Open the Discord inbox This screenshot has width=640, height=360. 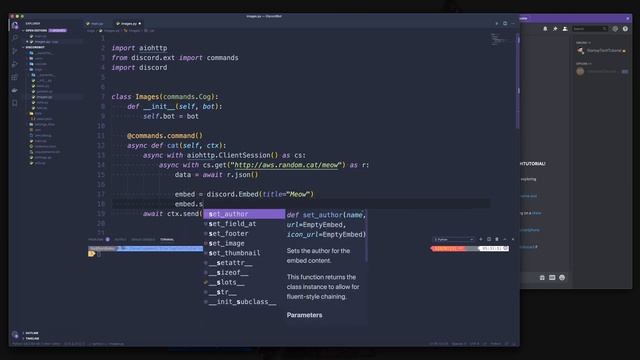pyautogui.click(x=615, y=29)
